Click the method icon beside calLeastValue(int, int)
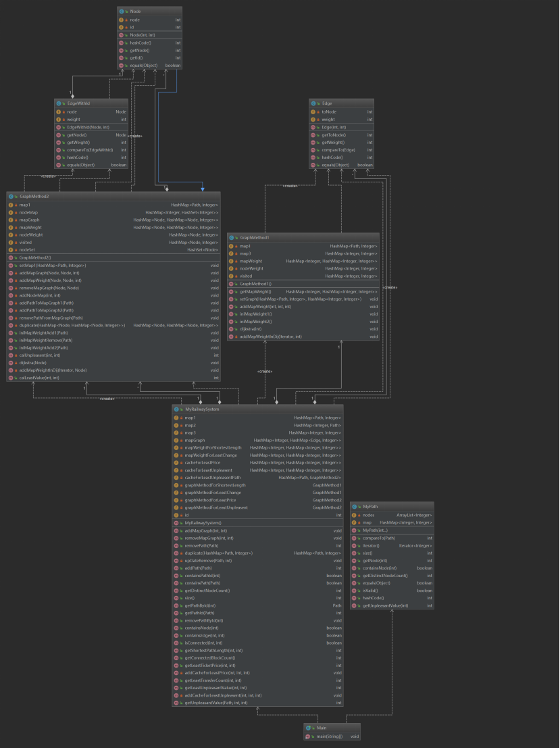Image resolution: width=560 pixels, height=748 pixels. point(11,378)
